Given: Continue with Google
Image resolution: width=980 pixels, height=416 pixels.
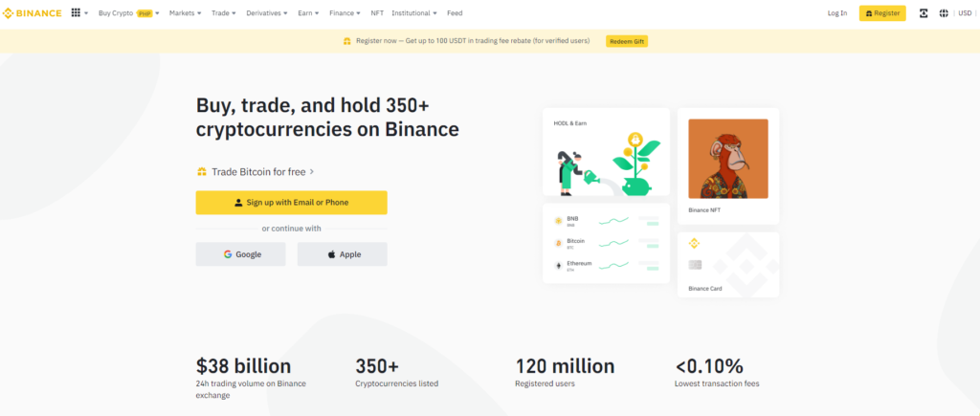Looking at the screenshot, I should click(240, 254).
